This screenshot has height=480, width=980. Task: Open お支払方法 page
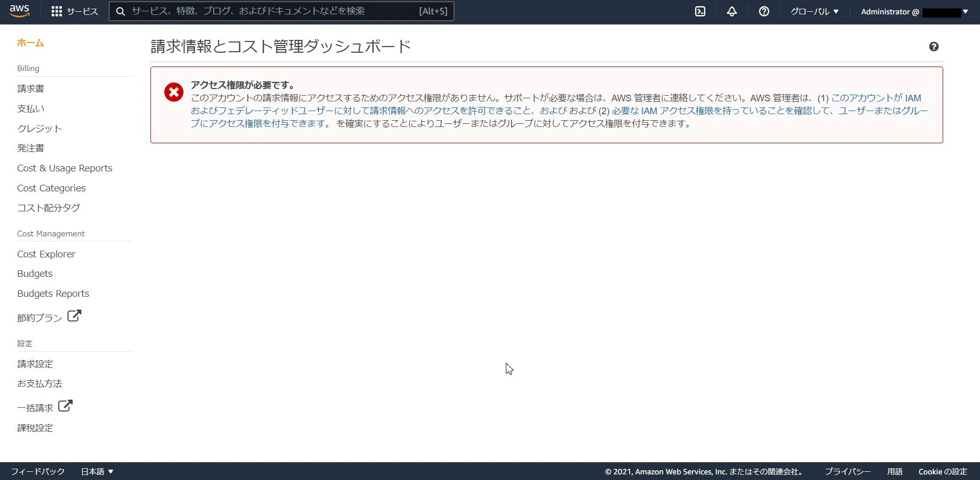[39, 384]
